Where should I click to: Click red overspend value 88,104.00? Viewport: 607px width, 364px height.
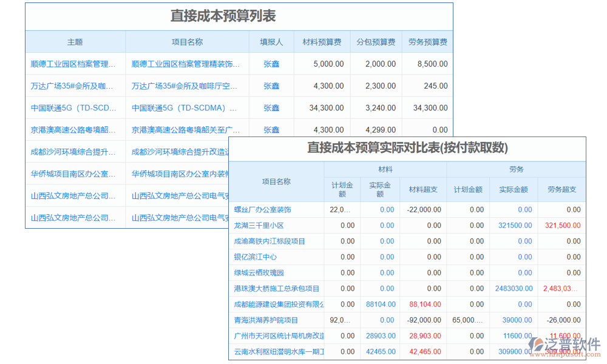click(x=425, y=304)
